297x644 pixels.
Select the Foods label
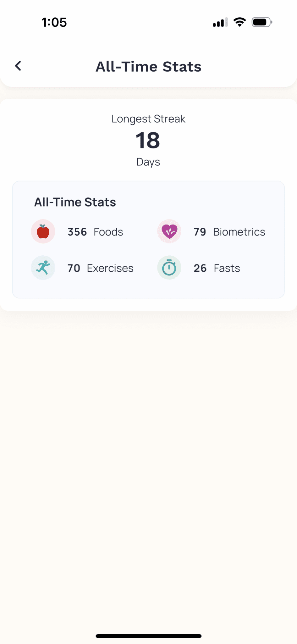(108, 232)
